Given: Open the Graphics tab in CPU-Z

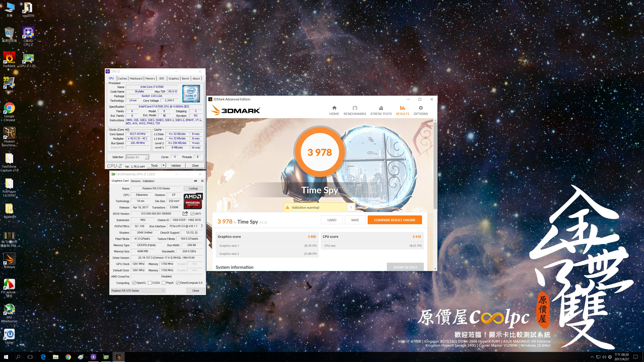Looking at the screenshot, I should [174, 78].
